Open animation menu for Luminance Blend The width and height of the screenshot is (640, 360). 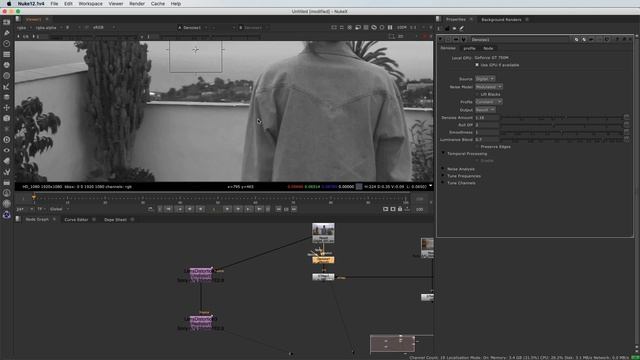coord(627,140)
